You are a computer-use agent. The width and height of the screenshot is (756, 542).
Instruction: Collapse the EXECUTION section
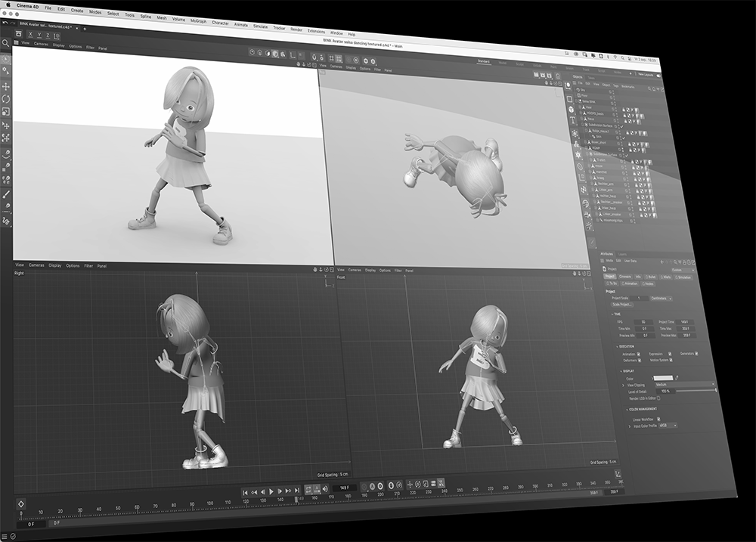tap(617, 346)
